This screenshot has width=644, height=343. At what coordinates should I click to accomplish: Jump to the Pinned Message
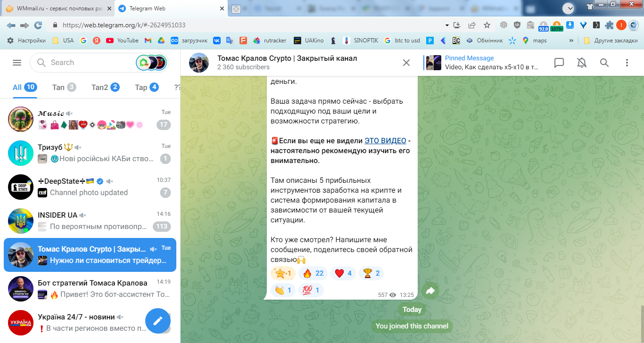pyautogui.click(x=482, y=63)
